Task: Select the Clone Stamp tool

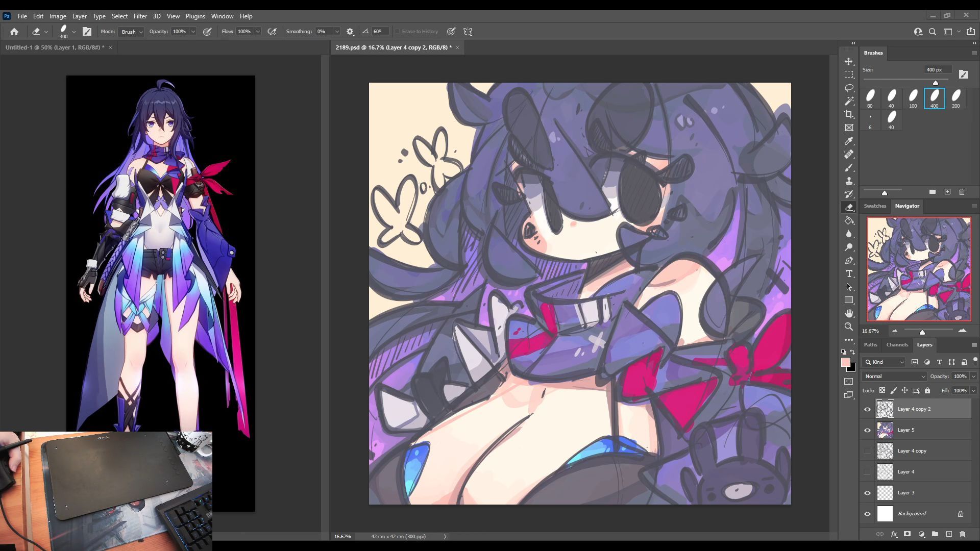Action: coord(849,181)
